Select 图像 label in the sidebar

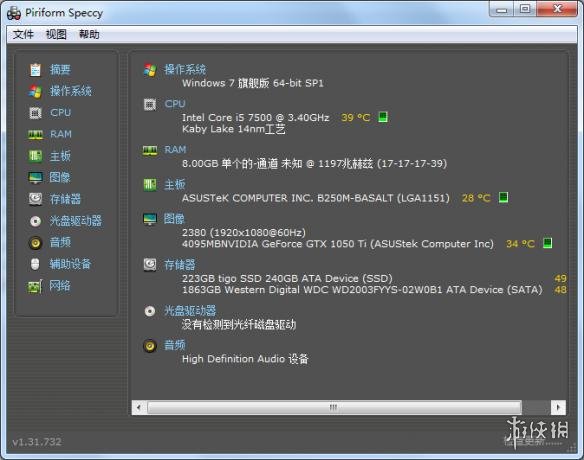(x=60, y=177)
